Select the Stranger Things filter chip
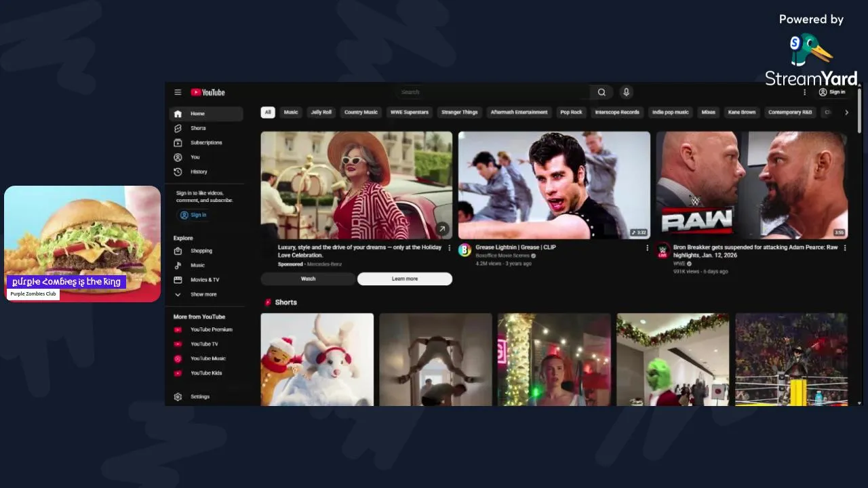Screen dimensions: 868x488 460,113
